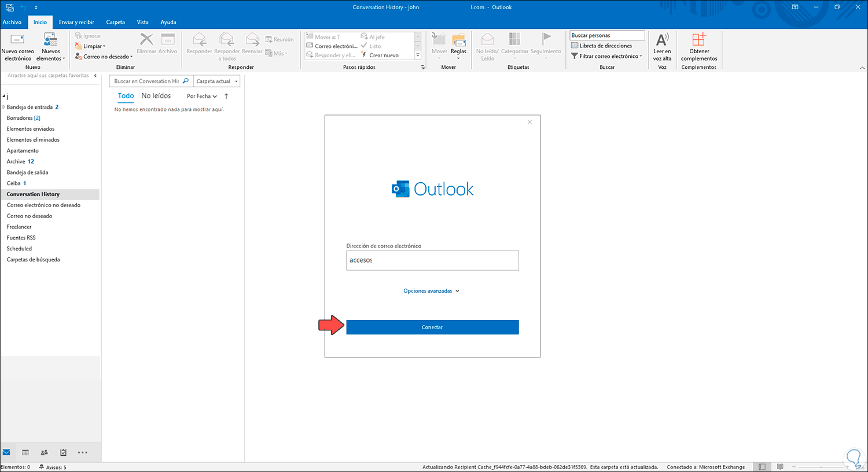Click the Reunión reply icon

(269, 39)
